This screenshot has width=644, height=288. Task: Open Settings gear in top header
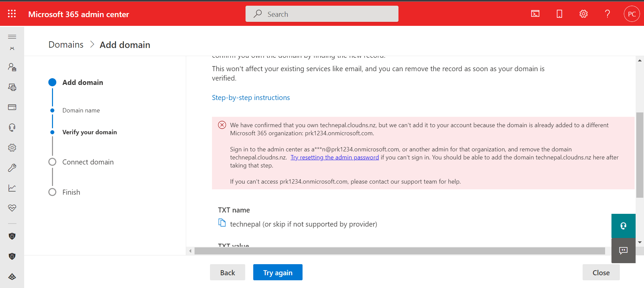584,14
